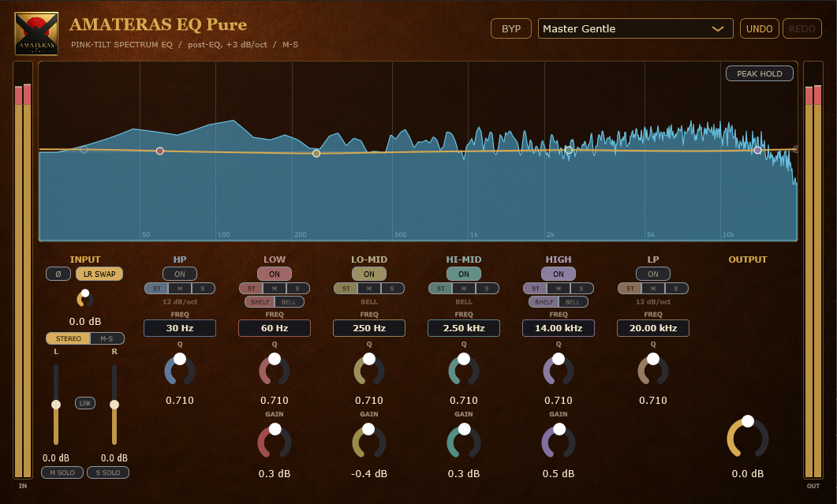Toggle the HIGH band ON button
The height and width of the screenshot is (504, 837).
[559, 274]
